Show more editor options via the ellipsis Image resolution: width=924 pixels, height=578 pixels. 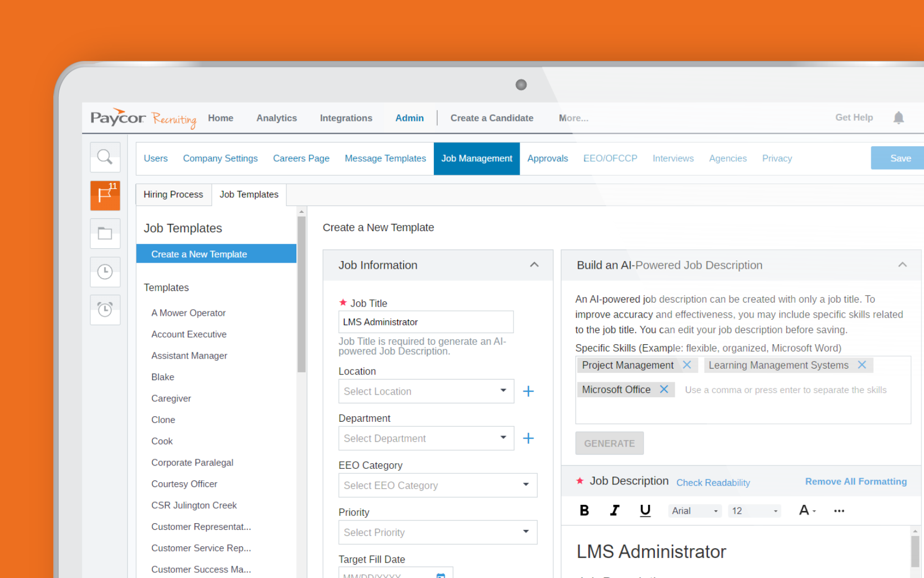[839, 511]
